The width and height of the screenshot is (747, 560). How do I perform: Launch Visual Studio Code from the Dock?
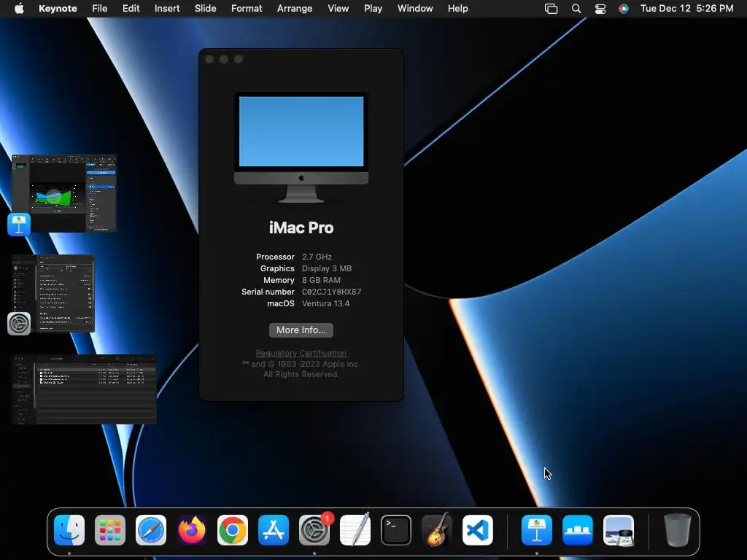tap(478, 530)
